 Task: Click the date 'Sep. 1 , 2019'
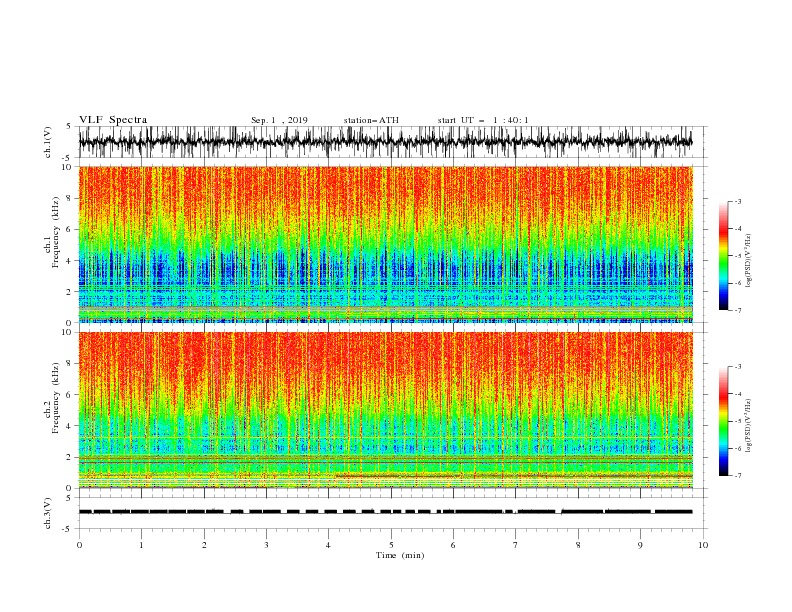(x=279, y=120)
